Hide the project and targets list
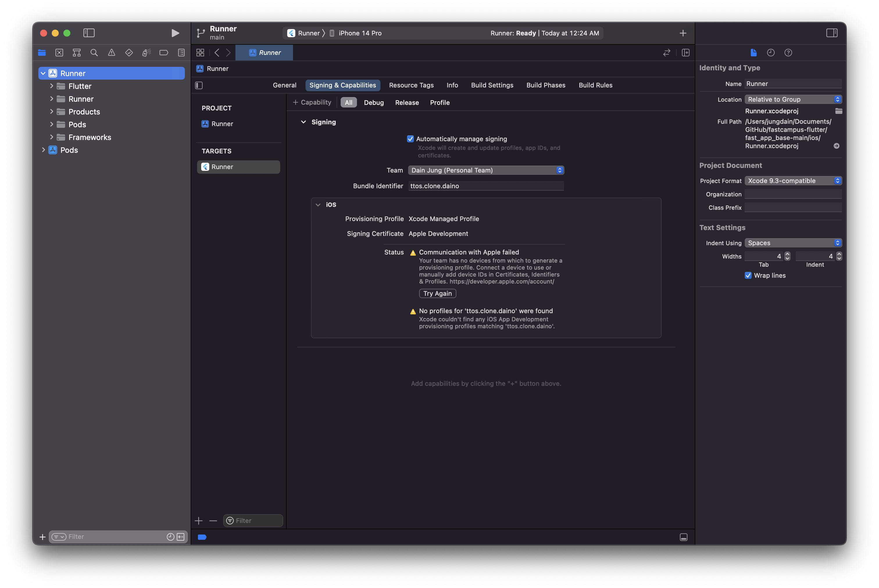The image size is (879, 588). tap(199, 85)
